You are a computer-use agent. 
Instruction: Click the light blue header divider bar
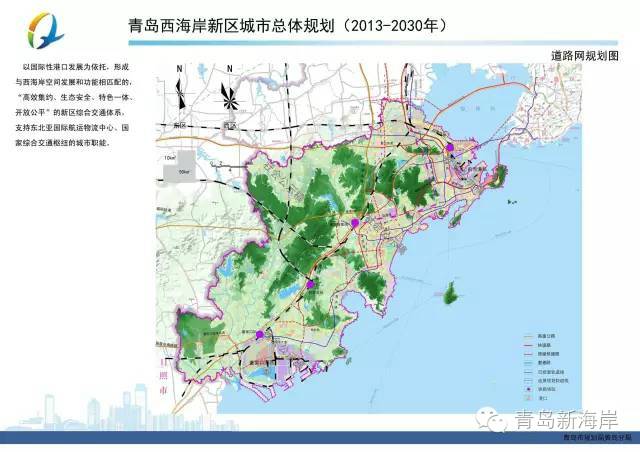320,47
